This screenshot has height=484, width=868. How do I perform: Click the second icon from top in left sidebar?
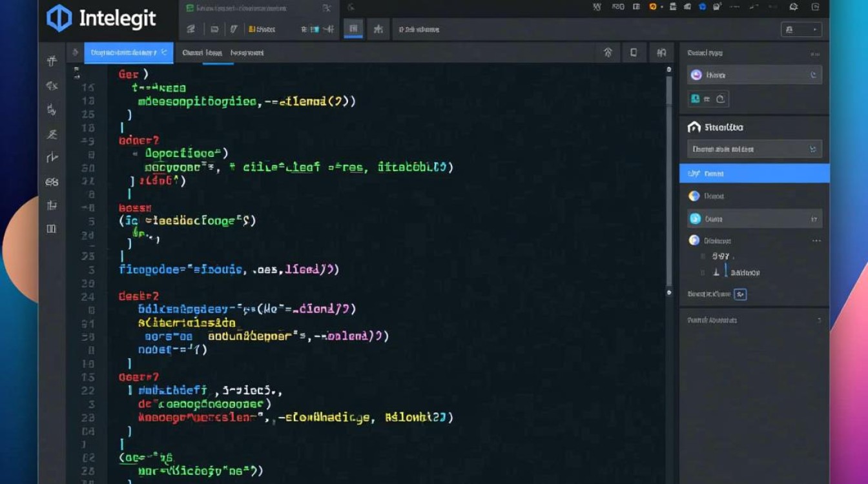pyautogui.click(x=52, y=85)
